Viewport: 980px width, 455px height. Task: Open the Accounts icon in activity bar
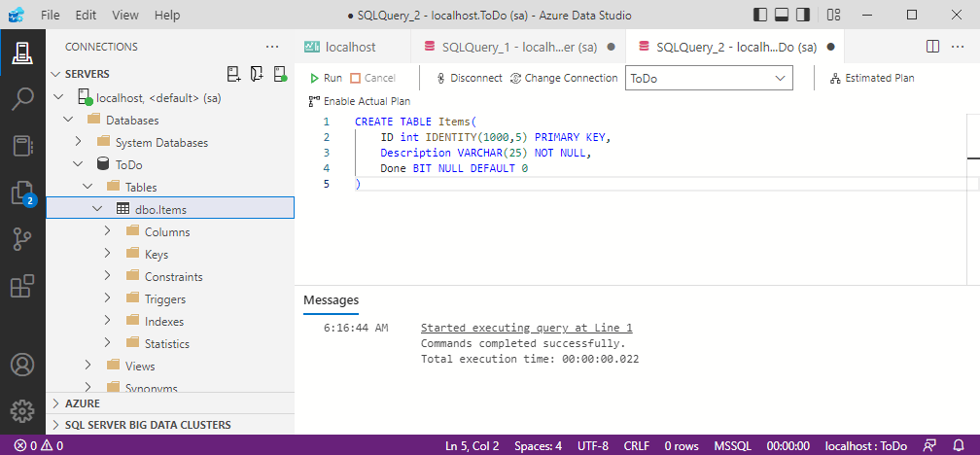(x=22, y=365)
